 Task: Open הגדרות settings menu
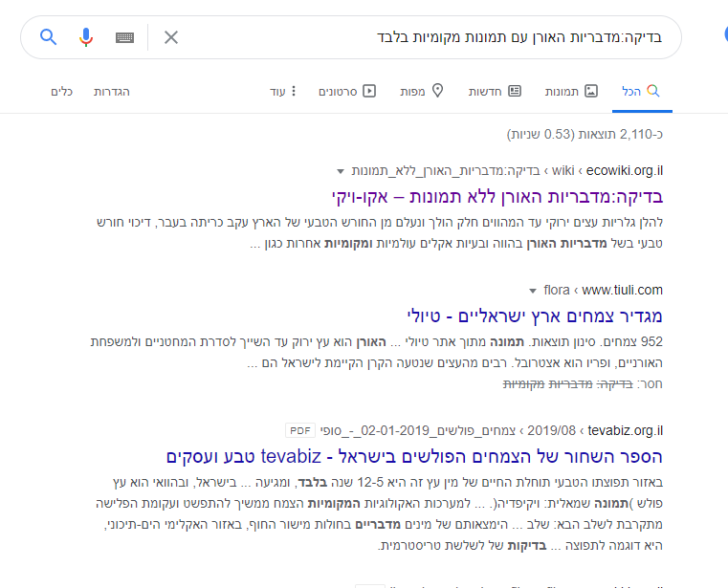pos(111,92)
